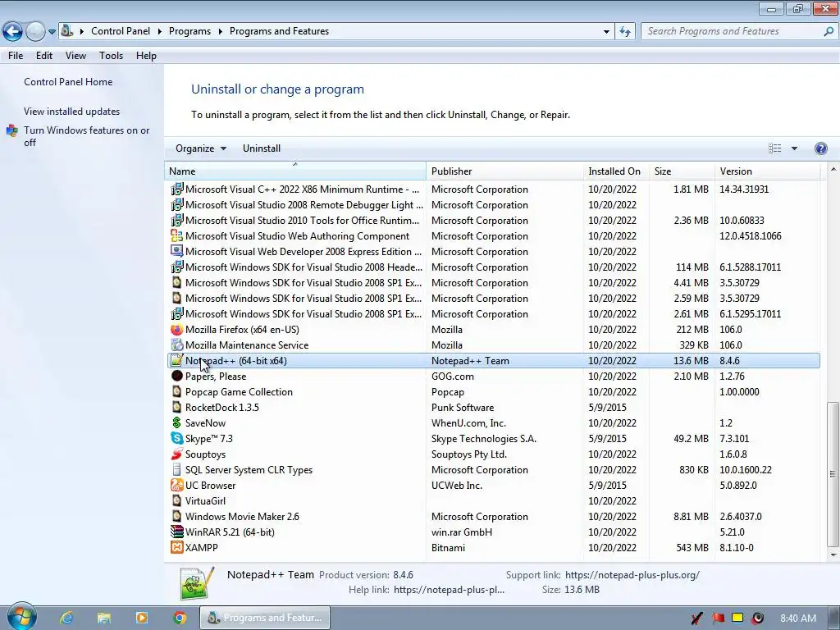840x630 pixels.
Task: Select RocketDock 1.3.5 entry
Action: tap(494, 408)
